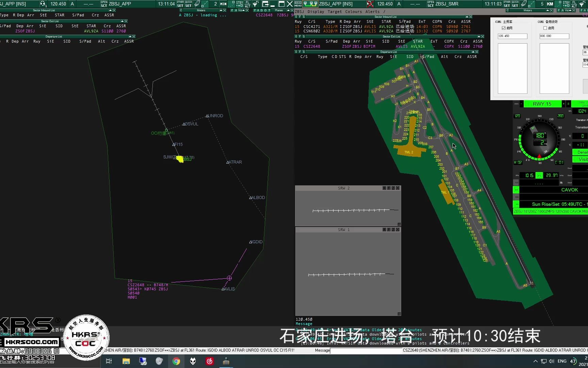Click OTHER SET in left window toolbar
Image resolution: width=588 pixels, height=368 pixels.
tap(180, 4)
